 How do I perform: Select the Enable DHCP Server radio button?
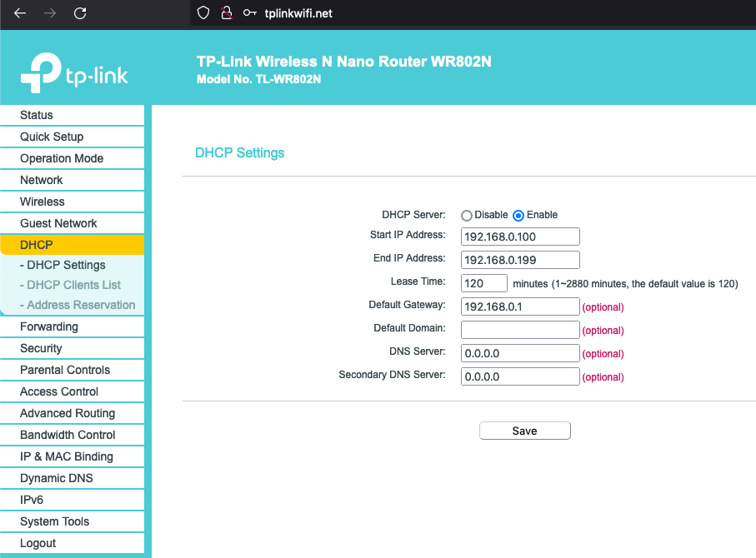coord(518,215)
